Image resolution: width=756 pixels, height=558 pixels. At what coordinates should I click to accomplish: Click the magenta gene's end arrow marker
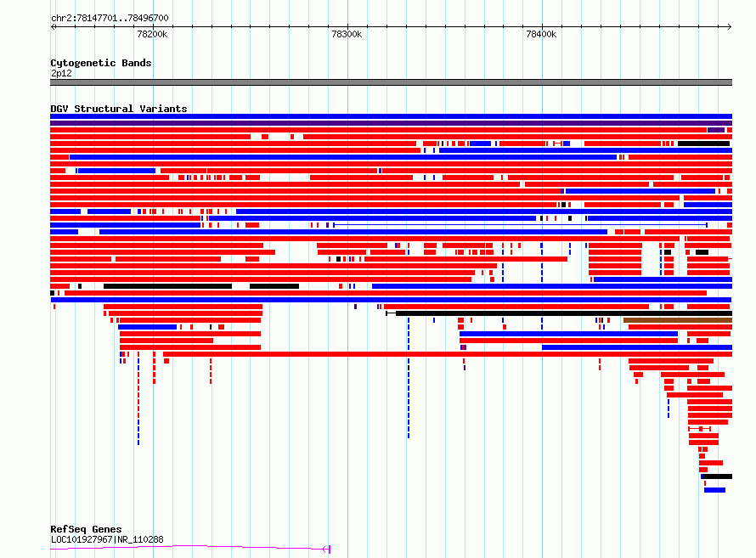326,549
